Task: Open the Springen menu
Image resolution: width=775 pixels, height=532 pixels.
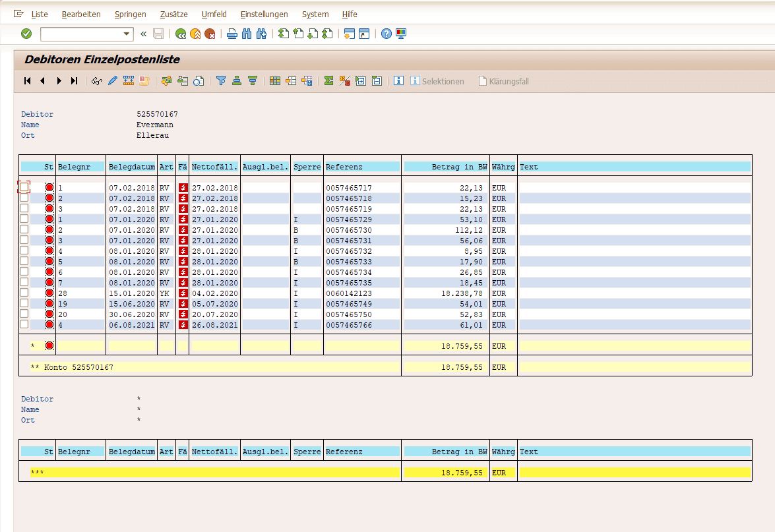Action: (130, 14)
